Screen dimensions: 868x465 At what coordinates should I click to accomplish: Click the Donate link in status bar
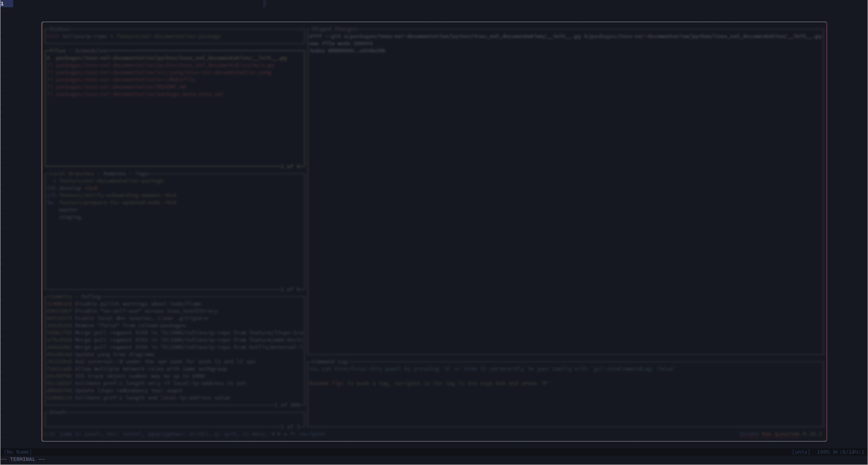tap(748, 434)
